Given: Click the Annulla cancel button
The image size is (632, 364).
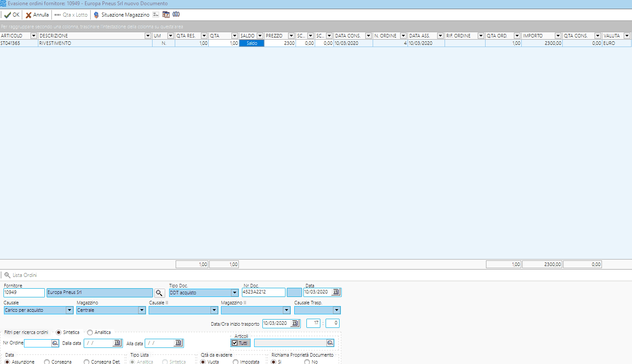Looking at the screenshot, I should pos(37,15).
